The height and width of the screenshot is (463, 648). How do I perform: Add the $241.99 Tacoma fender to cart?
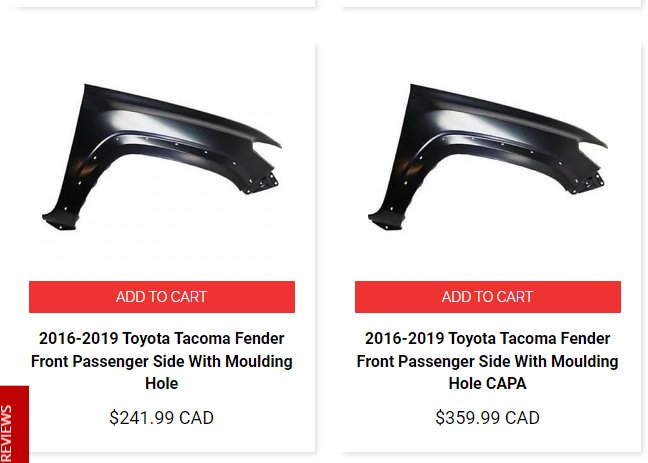162,297
